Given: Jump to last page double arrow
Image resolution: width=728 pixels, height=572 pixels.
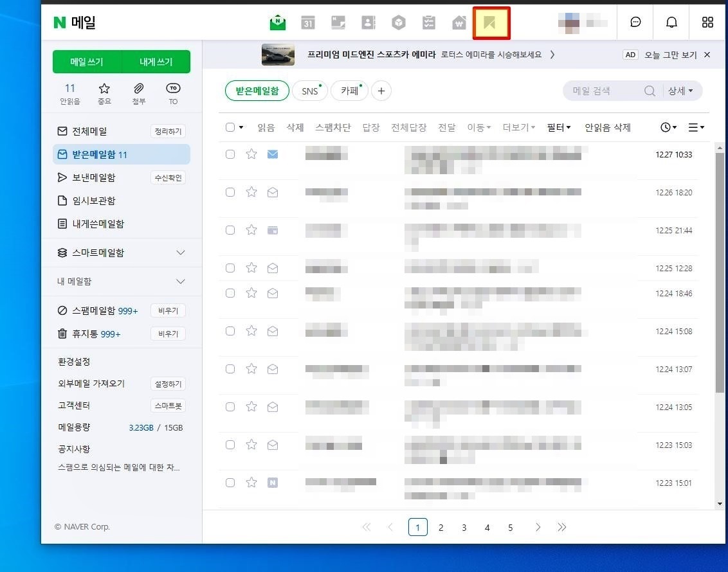Looking at the screenshot, I should (562, 527).
